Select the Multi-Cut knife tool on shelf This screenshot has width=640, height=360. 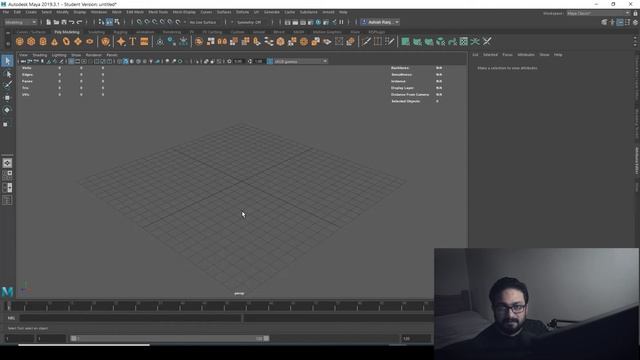pos(366,41)
